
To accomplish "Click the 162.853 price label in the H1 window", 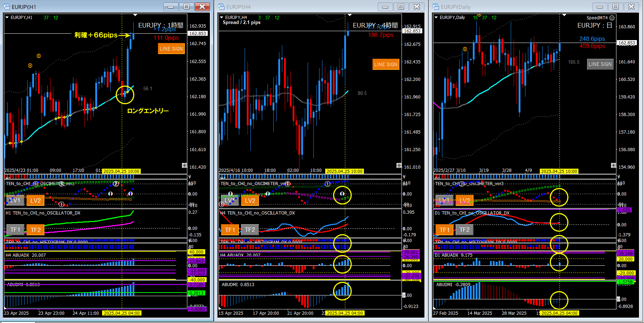I will (x=198, y=33).
